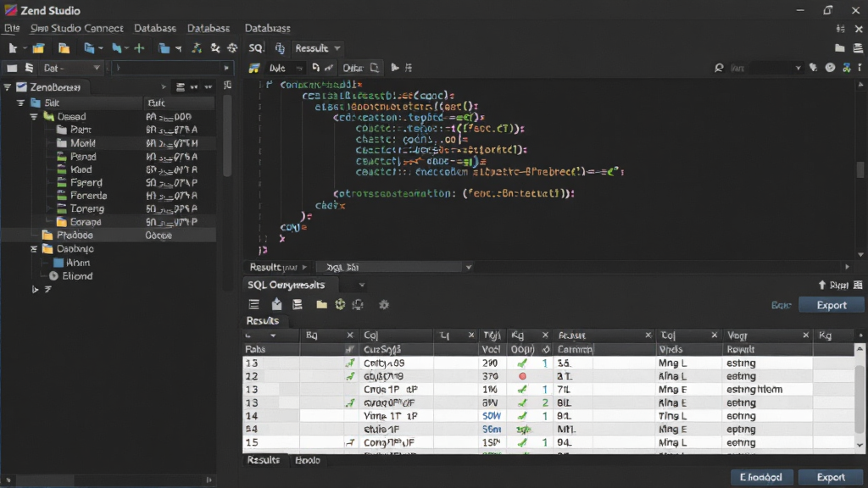This screenshot has width=868, height=488.
Task: Click the gear-like settings icon left of SQL
Action: (x=232, y=48)
